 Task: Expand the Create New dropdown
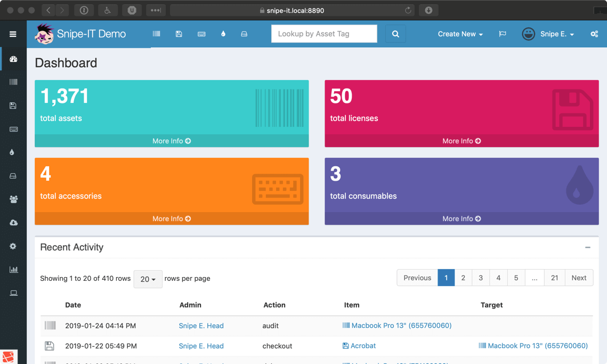click(x=460, y=34)
